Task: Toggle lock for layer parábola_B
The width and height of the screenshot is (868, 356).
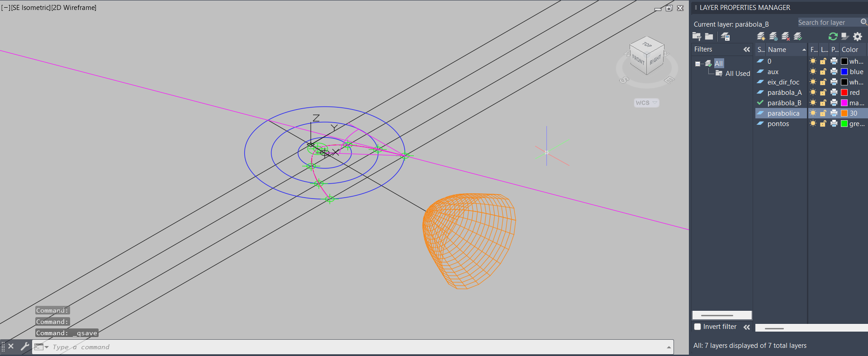Action: (823, 103)
